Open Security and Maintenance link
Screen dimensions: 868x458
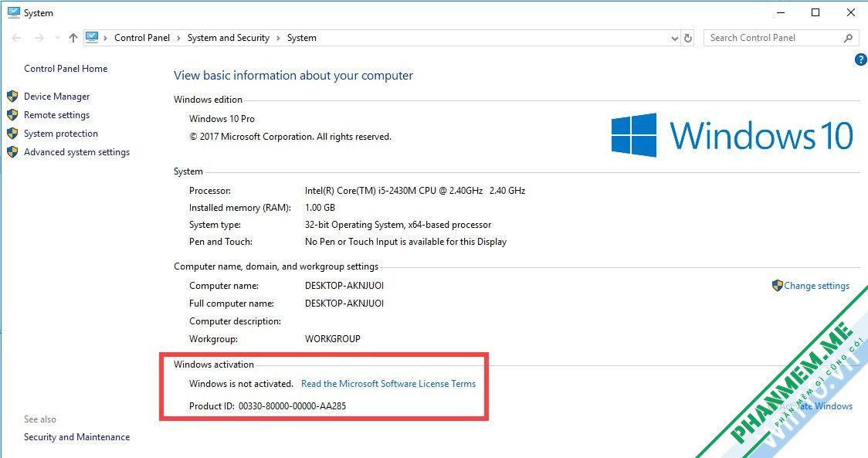click(x=77, y=437)
